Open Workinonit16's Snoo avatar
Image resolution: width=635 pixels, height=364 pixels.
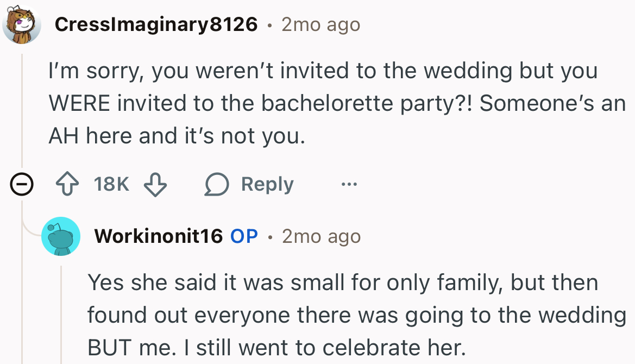[x=61, y=236]
